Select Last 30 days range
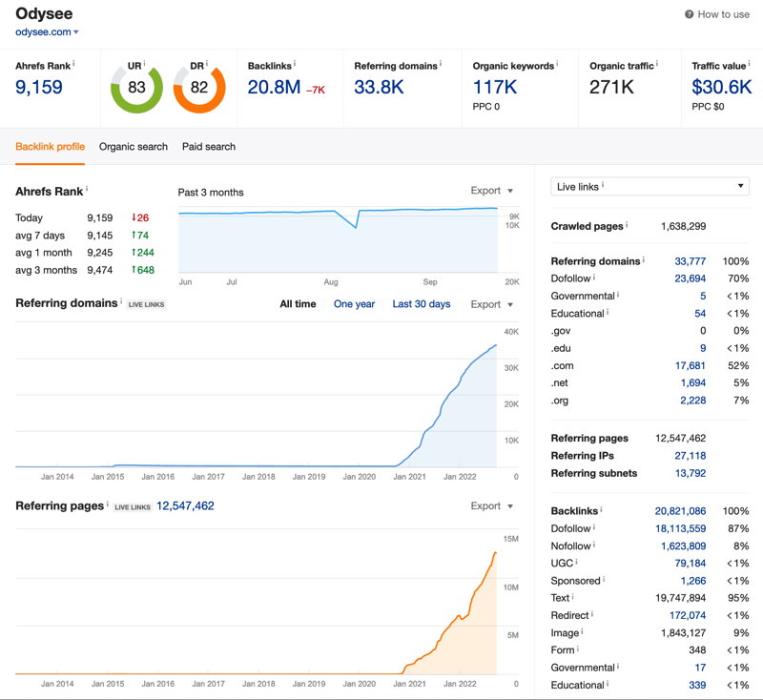This screenshot has height=700, width=763. tap(422, 304)
